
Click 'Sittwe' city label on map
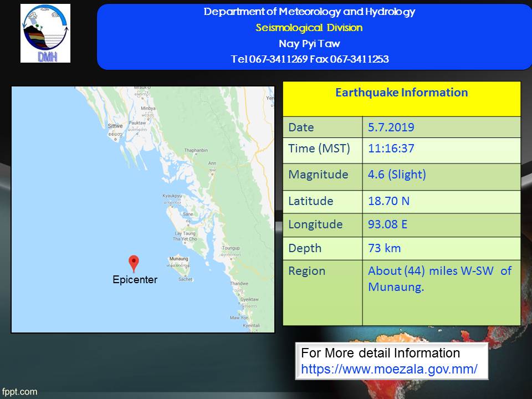tap(115, 126)
